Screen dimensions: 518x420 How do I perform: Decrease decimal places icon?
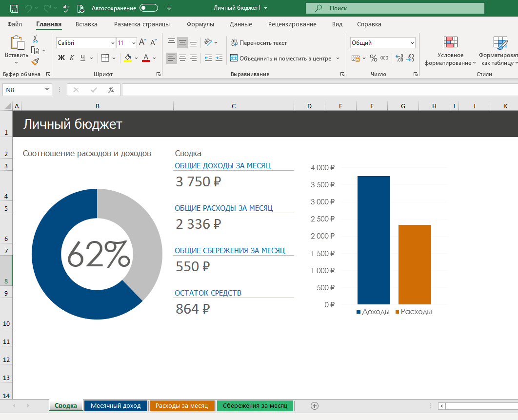pos(411,58)
